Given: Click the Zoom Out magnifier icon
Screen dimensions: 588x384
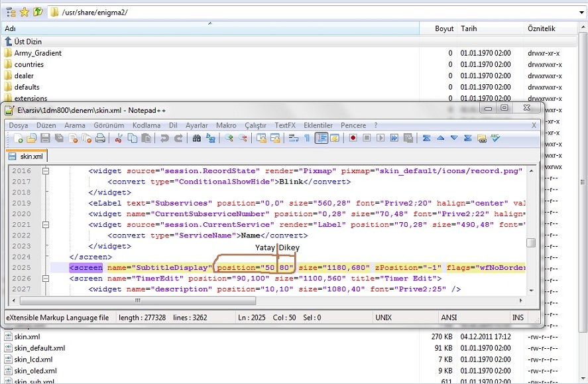Looking at the screenshot, I should pyautogui.click(x=243, y=139).
